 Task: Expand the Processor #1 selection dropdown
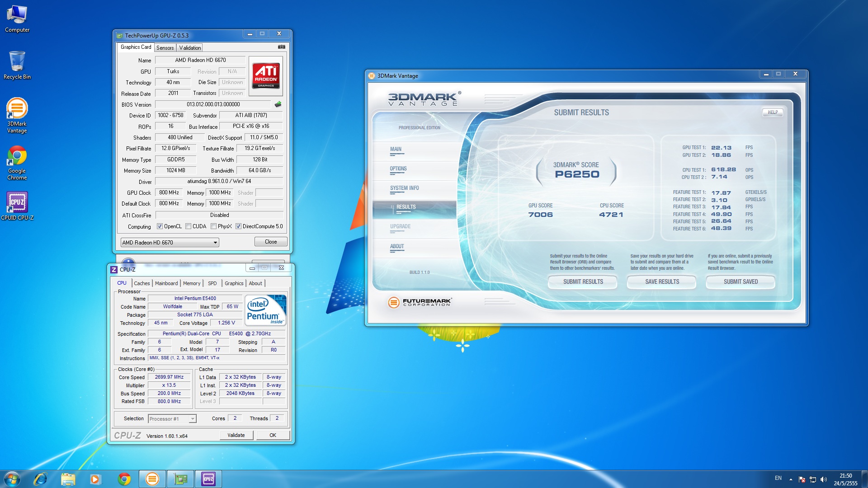click(x=193, y=419)
